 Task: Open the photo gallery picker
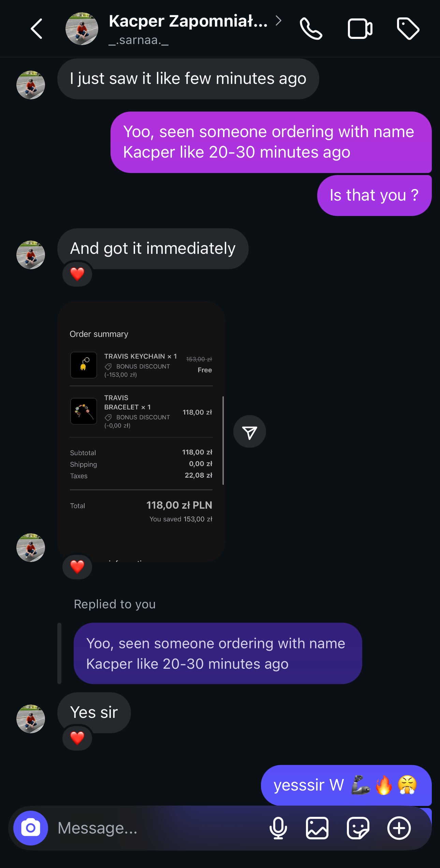pos(317,828)
